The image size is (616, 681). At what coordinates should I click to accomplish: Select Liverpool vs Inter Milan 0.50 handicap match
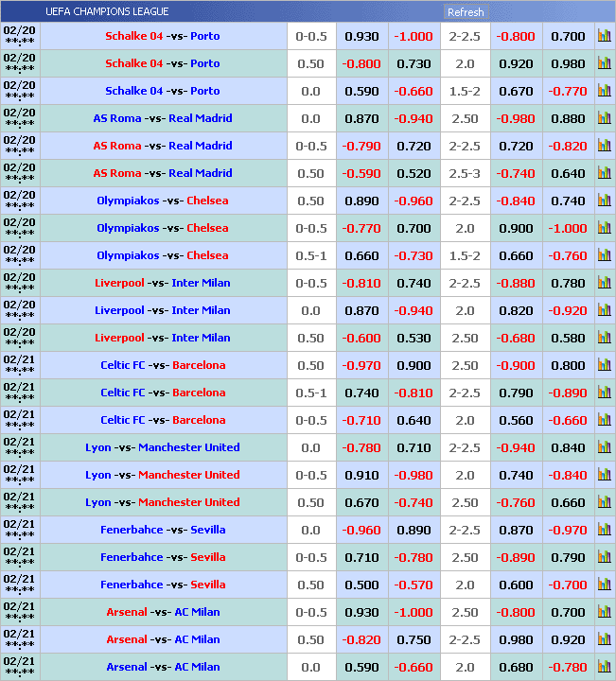163,339
